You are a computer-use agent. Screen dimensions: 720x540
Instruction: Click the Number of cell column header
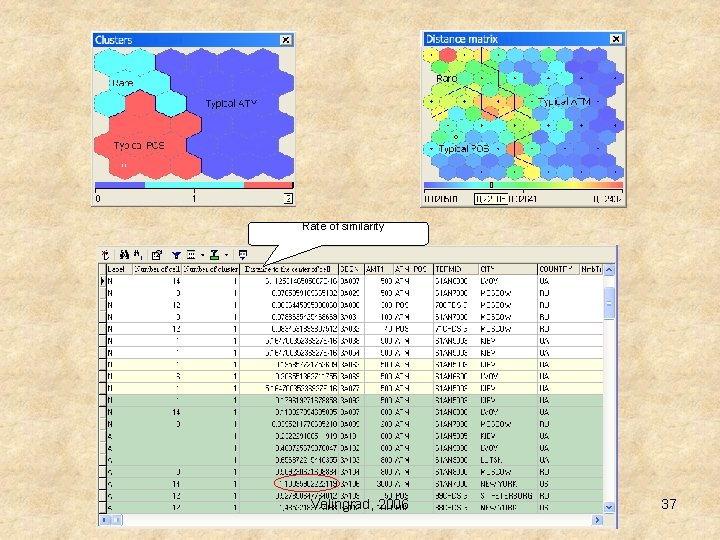tap(158, 269)
